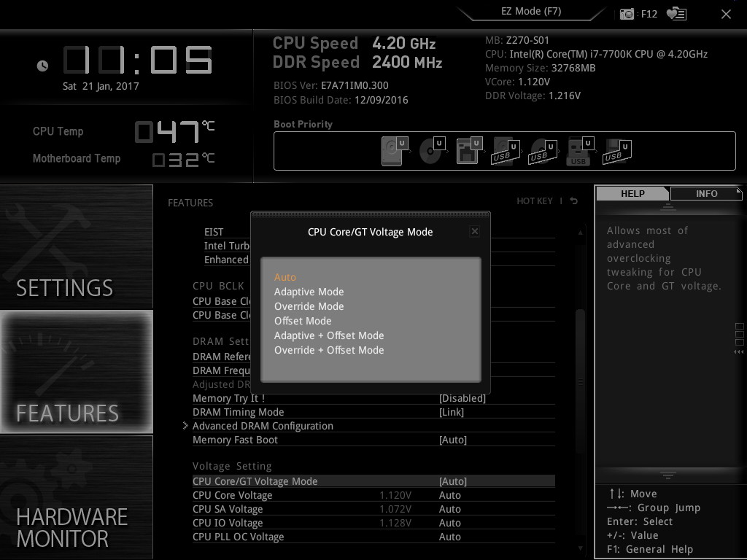Close the BIOS setup with the X icon

[726, 15]
